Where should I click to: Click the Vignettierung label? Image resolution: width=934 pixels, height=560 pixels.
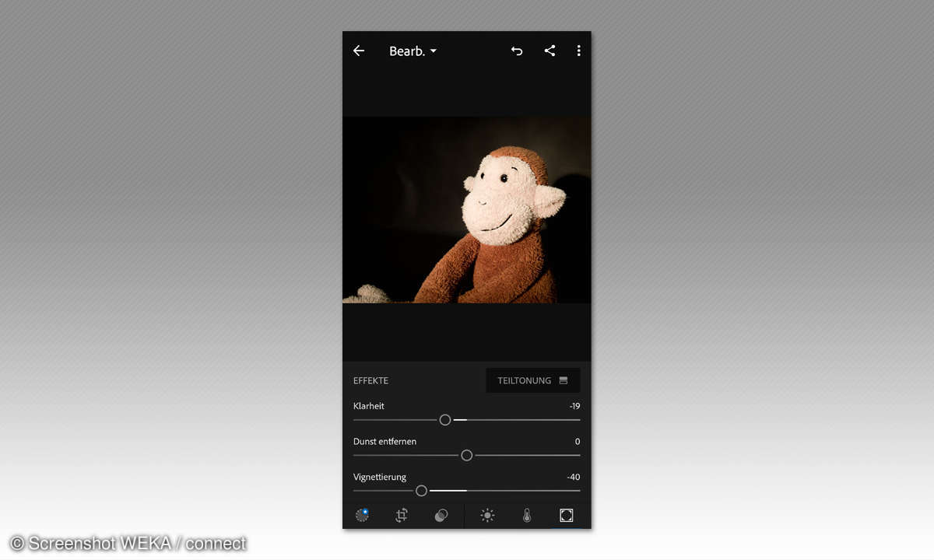coord(380,477)
